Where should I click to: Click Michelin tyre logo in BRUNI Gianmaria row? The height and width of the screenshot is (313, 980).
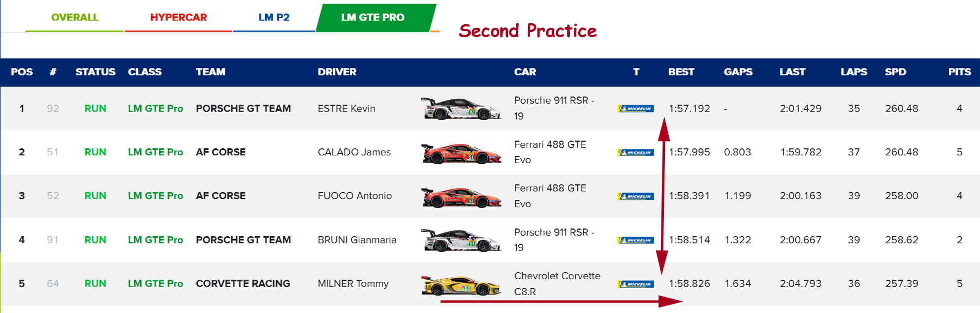click(x=636, y=241)
